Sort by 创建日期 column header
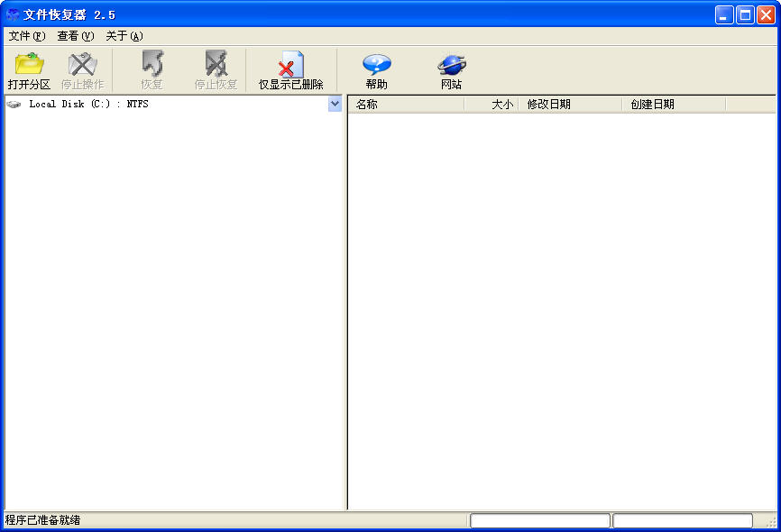This screenshot has width=781, height=532. click(x=673, y=105)
